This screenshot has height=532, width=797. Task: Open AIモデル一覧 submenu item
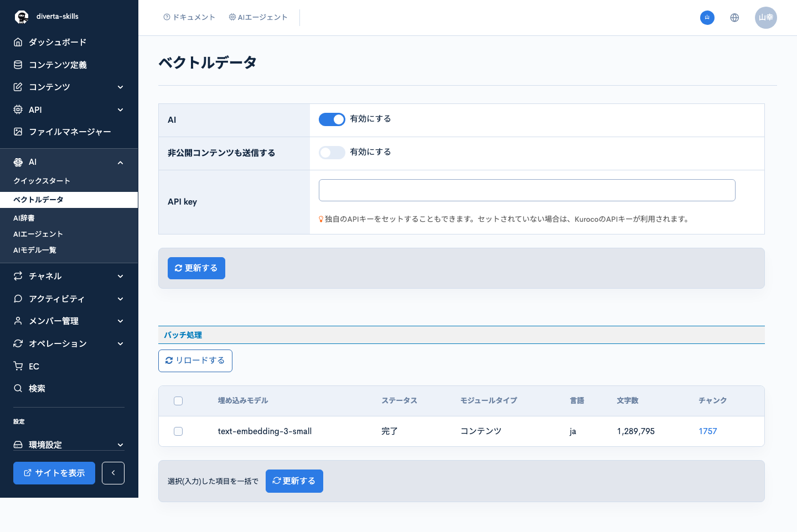[35, 250]
